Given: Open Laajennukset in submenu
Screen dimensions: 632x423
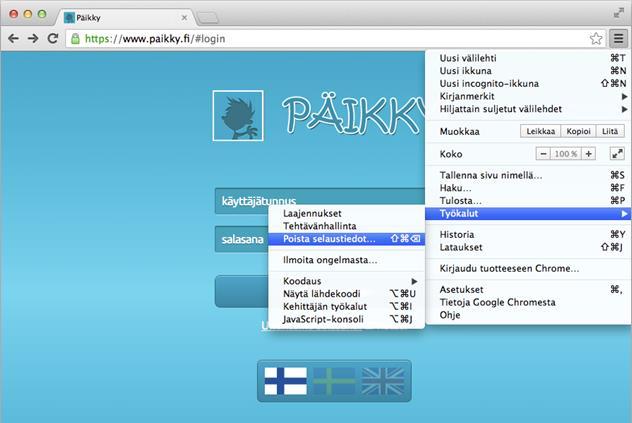Looking at the screenshot, I should pos(347,213).
